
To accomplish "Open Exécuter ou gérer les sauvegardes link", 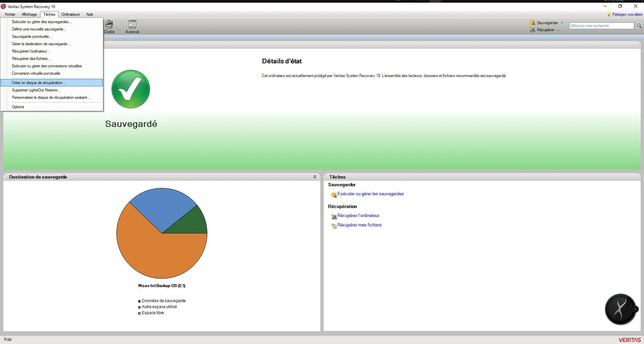I will point(370,194).
